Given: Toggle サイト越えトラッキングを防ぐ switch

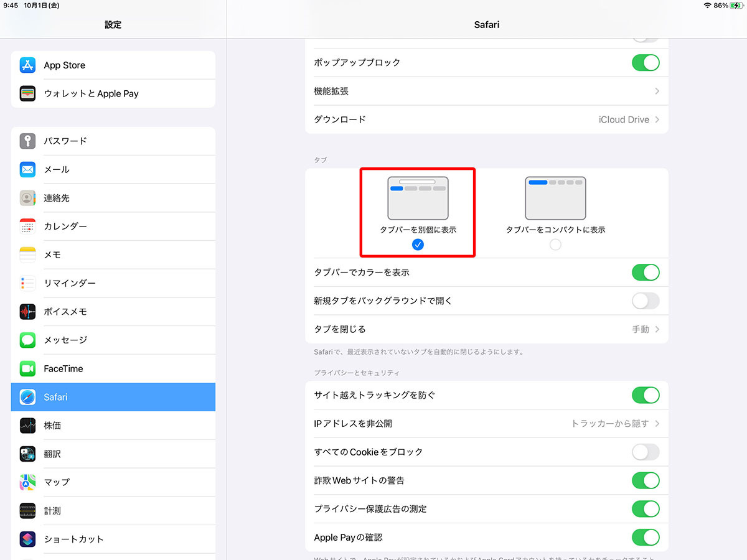Looking at the screenshot, I should click(x=646, y=395).
